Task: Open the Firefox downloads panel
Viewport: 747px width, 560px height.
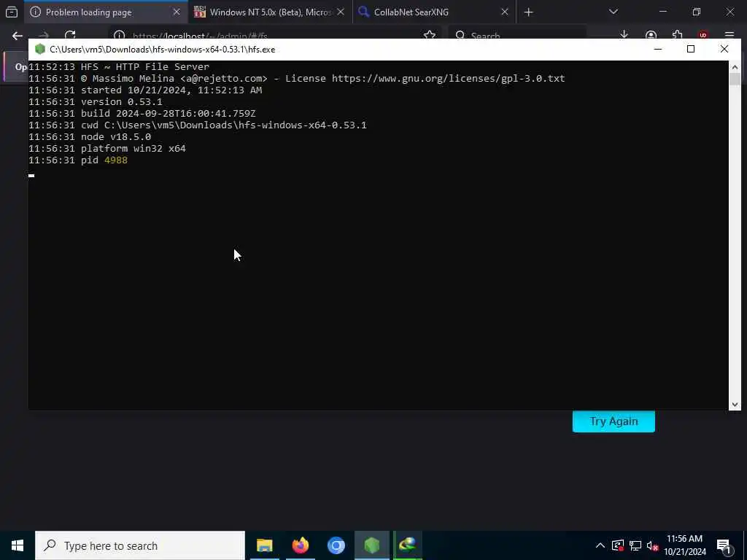Action: click(624, 35)
